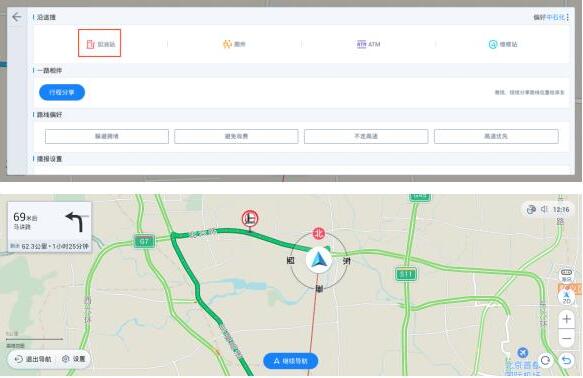Toggle the 不走高速 no highway preference

click(366, 136)
